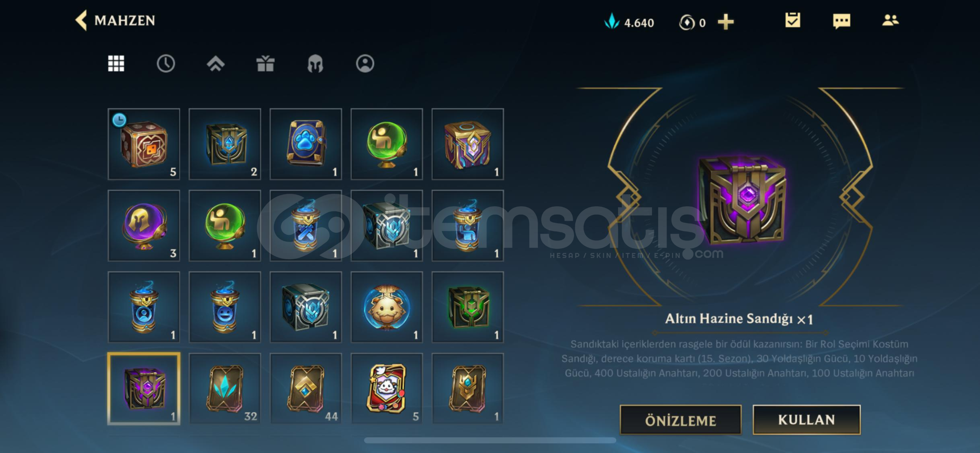Select the blue paw print book item
The width and height of the screenshot is (980, 453).
pos(306,144)
